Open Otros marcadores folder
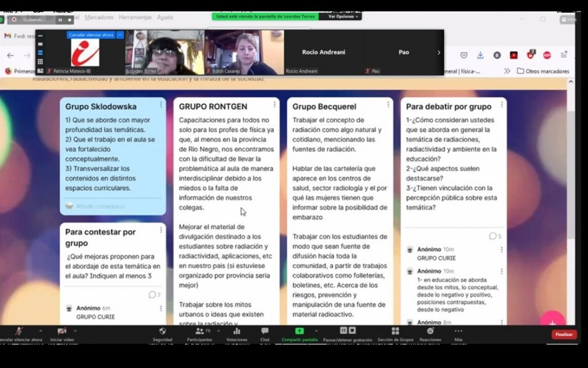This screenshot has width=588, height=368. point(543,71)
